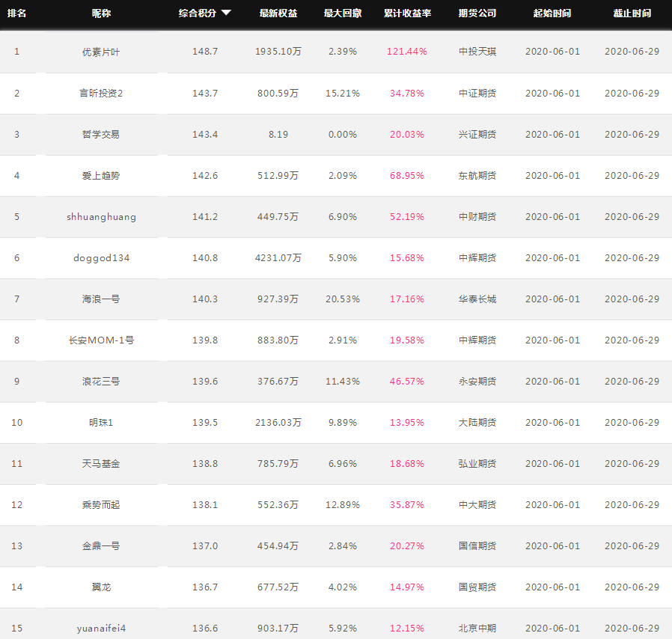The width and height of the screenshot is (672, 639).
Task: Click the 昵称 column header
Action: click(x=101, y=13)
